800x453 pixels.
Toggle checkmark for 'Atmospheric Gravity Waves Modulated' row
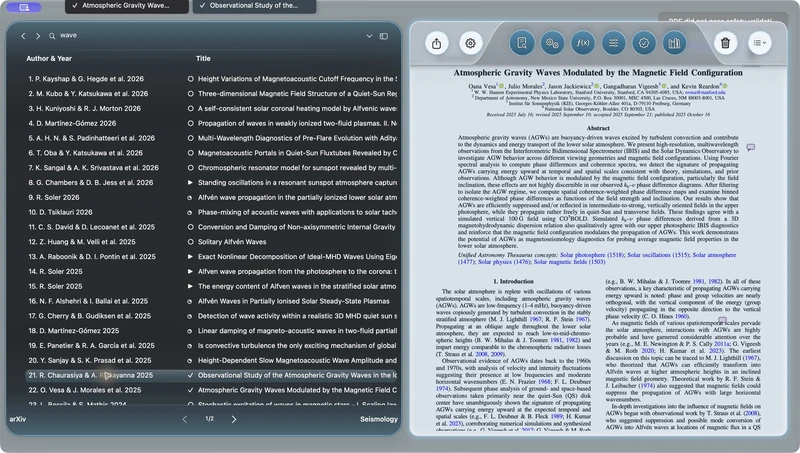[190, 390]
